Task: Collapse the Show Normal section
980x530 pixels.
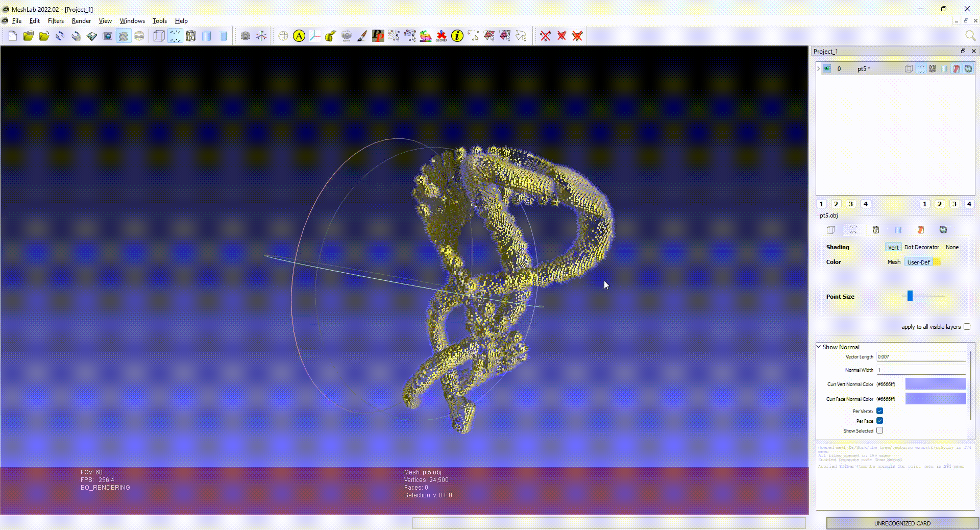Action: [819, 347]
